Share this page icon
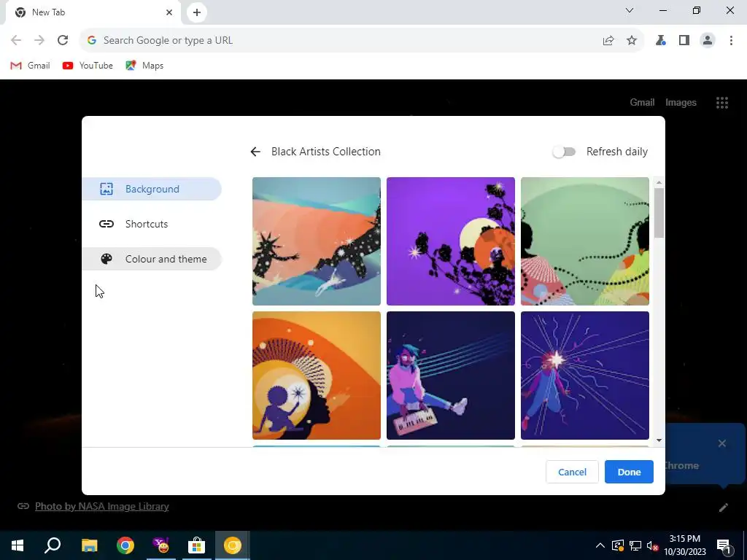The height and width of the screenshot is (560, 747). (x=608, y=41)
